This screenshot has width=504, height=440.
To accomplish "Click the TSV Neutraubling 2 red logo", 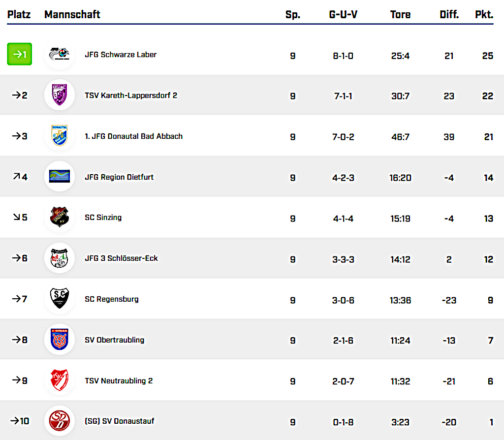I will click(x=60, y=380).
